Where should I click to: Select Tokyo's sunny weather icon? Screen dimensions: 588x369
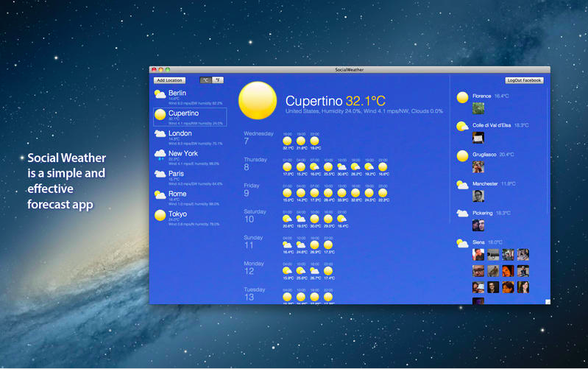(x=160, y=215)
